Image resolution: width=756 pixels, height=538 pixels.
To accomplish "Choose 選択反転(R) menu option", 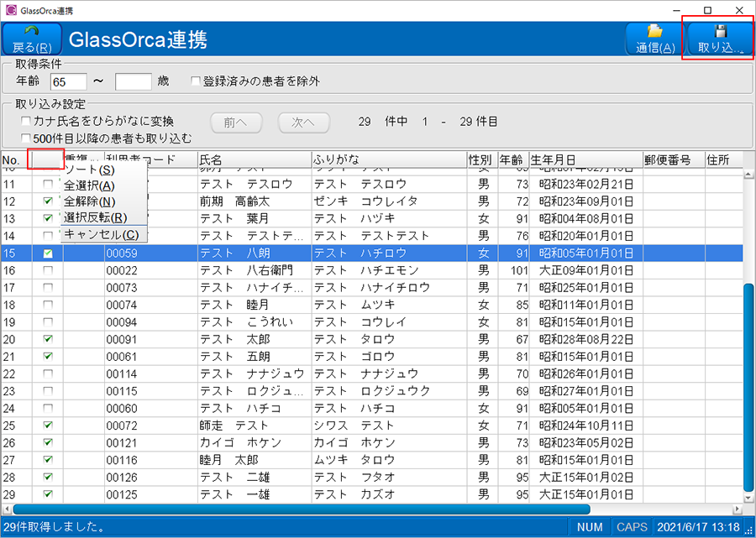I will [x=95, y=218].
